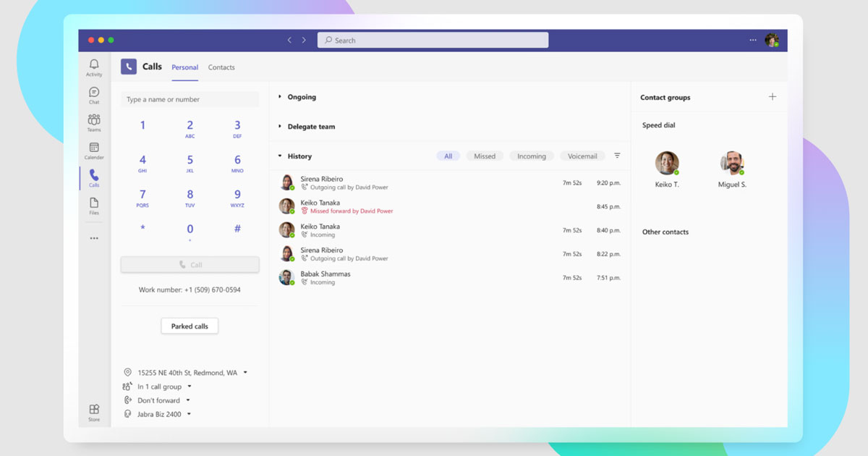Click the headset icon for Jabra device

coord(127,414)
